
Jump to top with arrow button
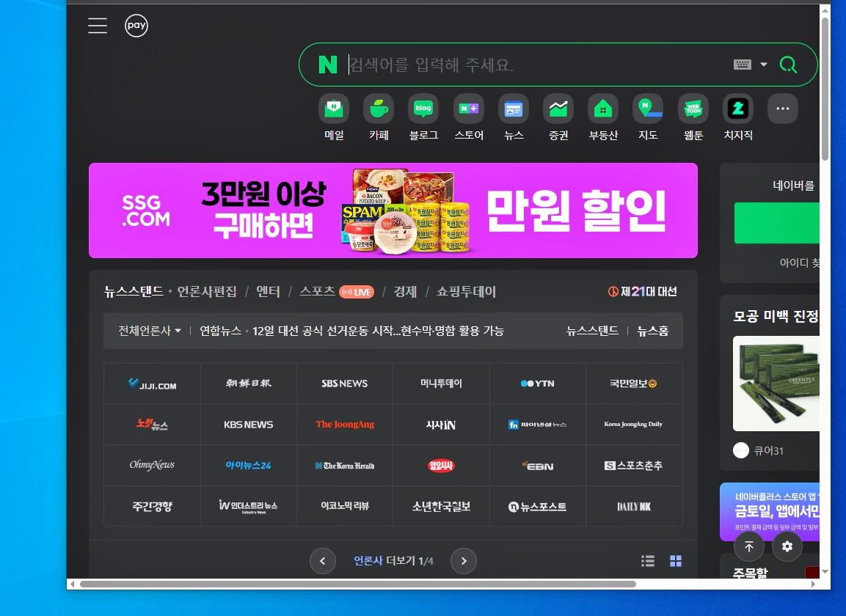[x=749, y=546]
